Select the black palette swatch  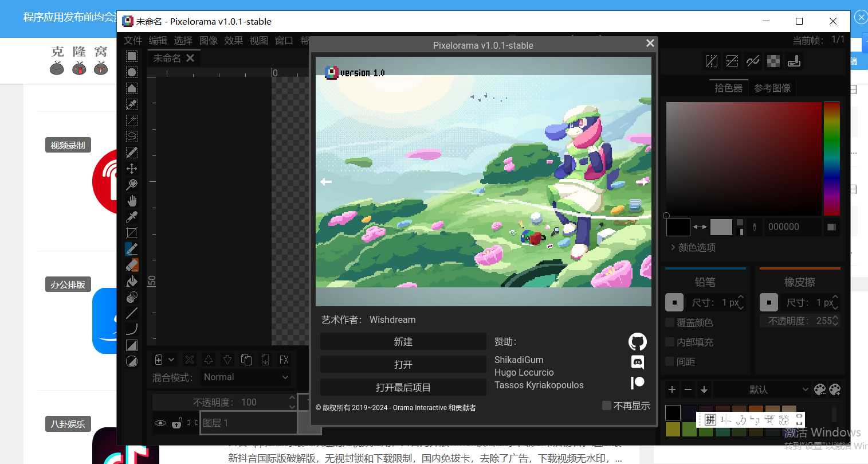point(673,412)
